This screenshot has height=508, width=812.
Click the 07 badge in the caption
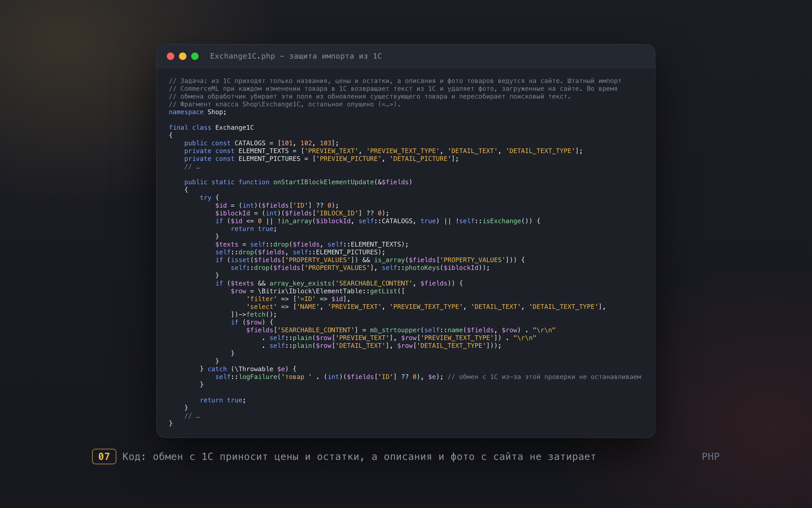click(104, 457)
